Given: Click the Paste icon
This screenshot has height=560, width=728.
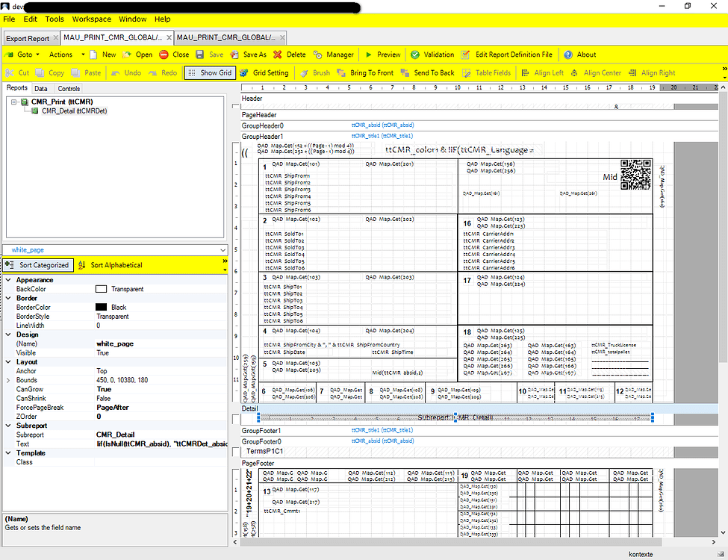Looking at the screenshot, I should pos(75,73).
